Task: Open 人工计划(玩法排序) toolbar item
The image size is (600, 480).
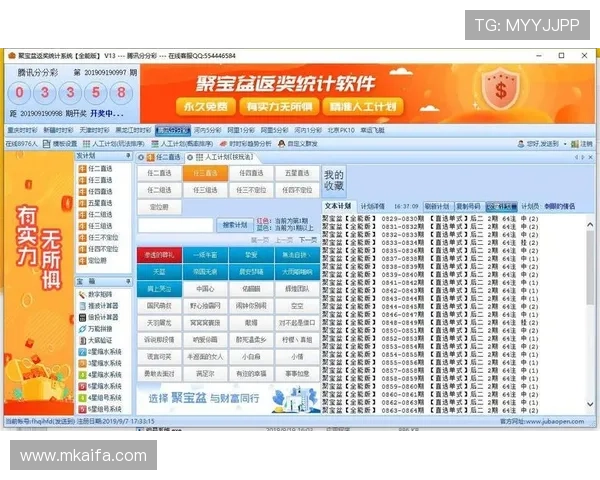Action: (x=114, y=144)
